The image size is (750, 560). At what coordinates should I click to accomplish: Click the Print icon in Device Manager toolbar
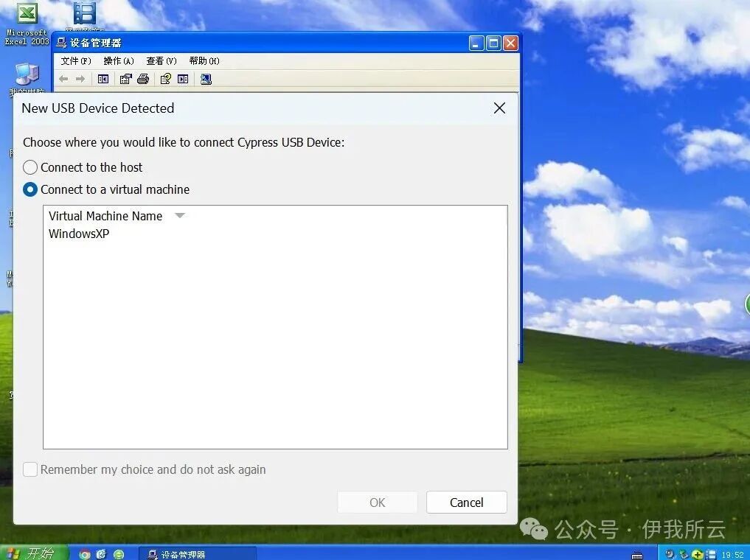coord(143,79)
